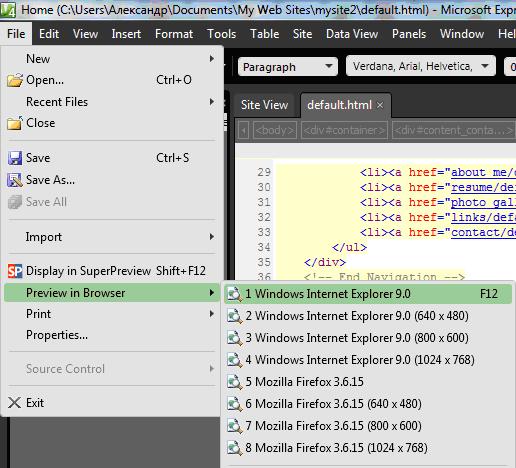Open the Data View menu
This screenshot has height=468, width=516.
pos(352,34)
